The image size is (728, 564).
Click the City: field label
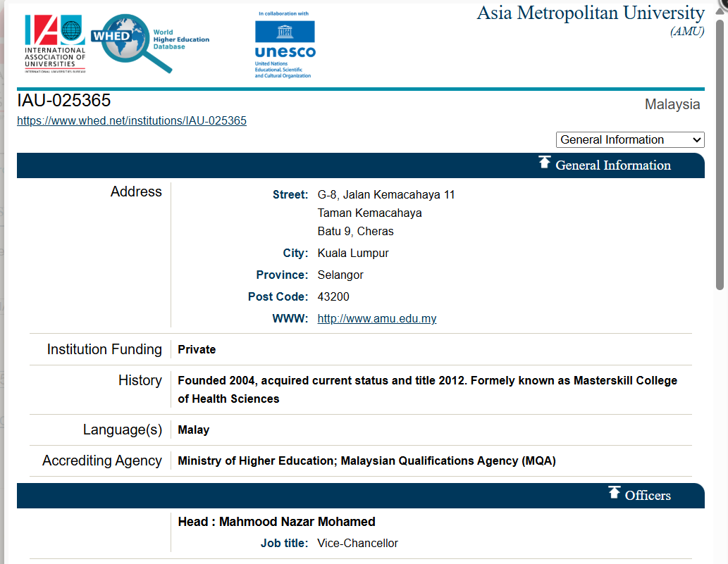(x=296, y=253)
